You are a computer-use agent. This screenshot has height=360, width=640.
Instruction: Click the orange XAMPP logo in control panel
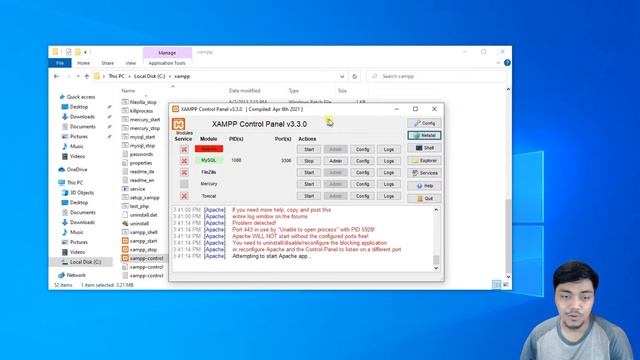click(x=178, y=124)
